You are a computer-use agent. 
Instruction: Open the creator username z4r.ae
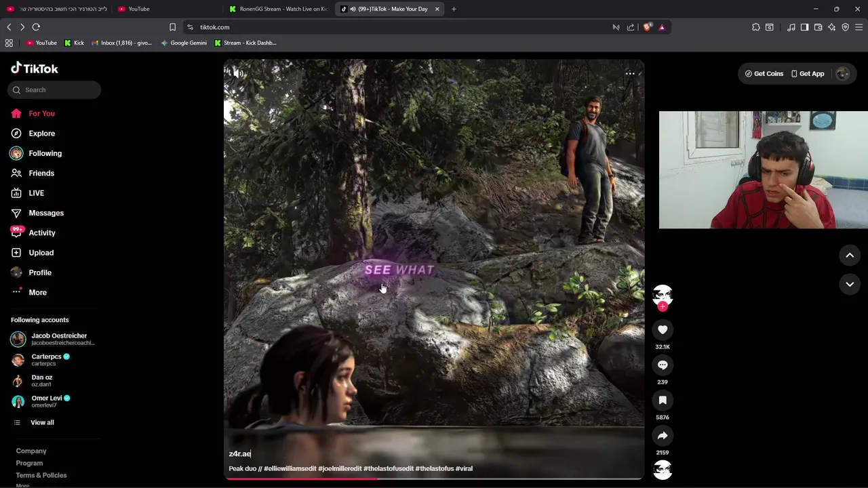(240, 453)
